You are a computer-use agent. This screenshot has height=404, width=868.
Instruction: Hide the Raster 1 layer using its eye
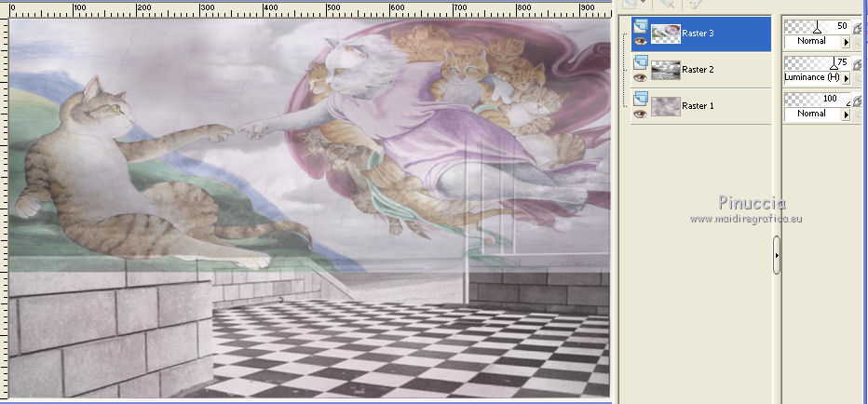click(641, 114)
